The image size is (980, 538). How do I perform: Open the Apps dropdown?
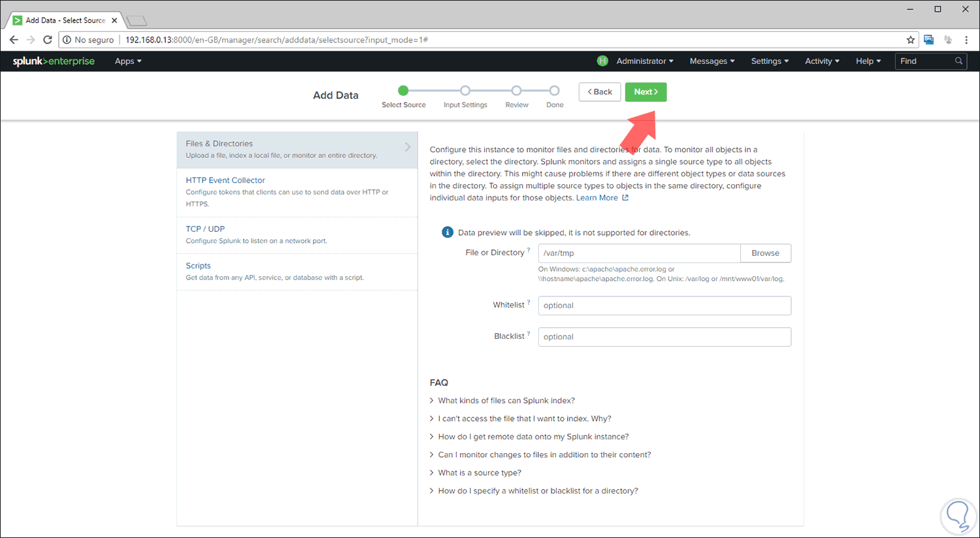pyautogui.click(x=127, y=61)
